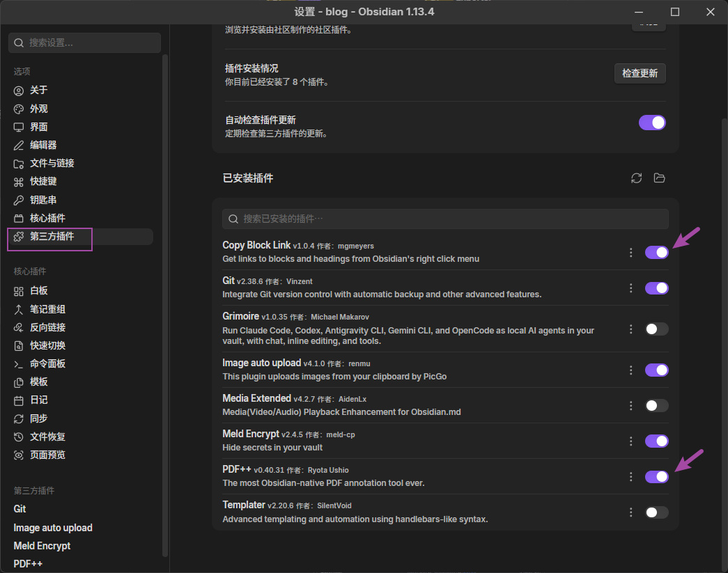
Task: Open the plugins folder icon
Action: coord(659,178)
